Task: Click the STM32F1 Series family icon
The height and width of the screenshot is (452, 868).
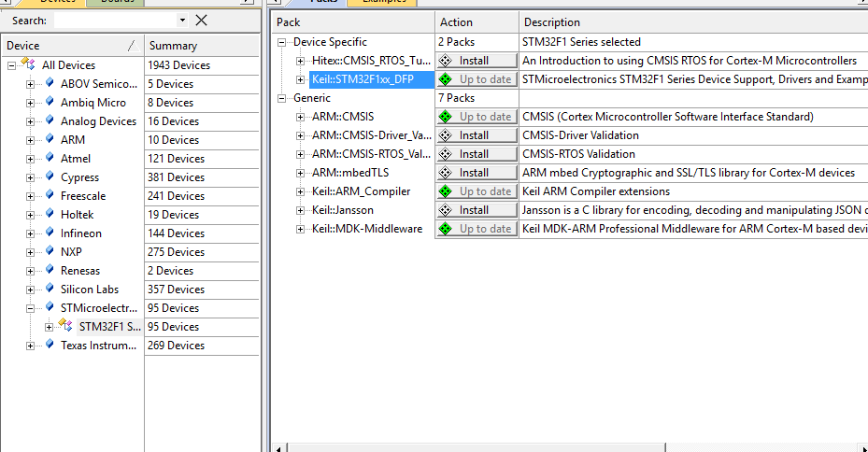Action: (65, 325)
